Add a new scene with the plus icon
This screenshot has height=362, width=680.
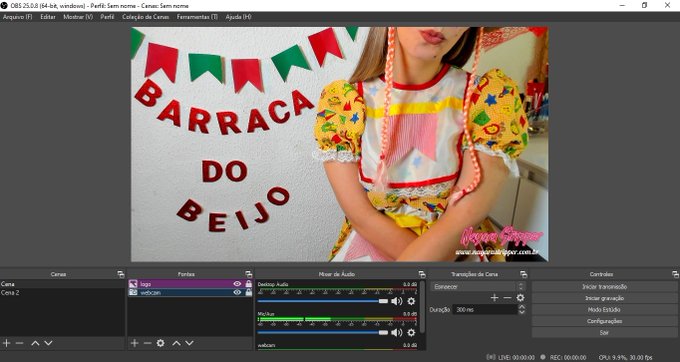[7, 343]
